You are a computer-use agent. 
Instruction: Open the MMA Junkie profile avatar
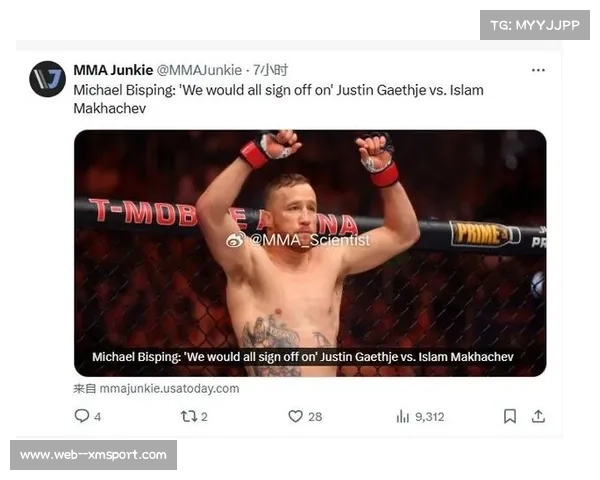(x=47, y=79)
